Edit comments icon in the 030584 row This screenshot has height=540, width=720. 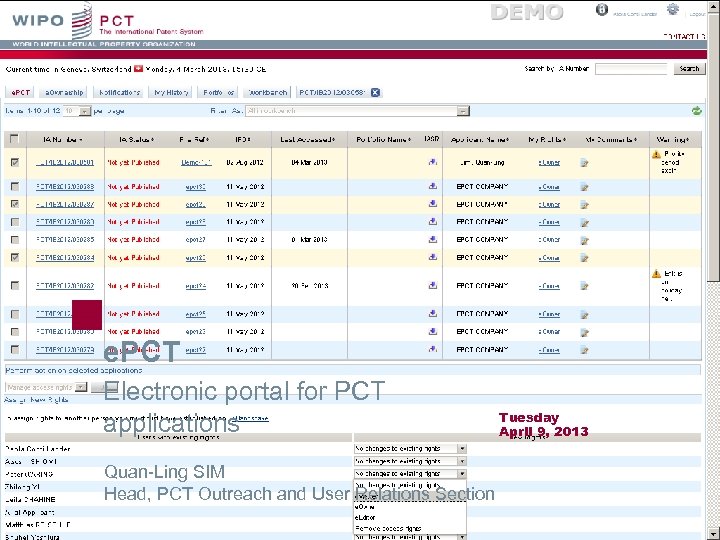click(x=584, y=258)
